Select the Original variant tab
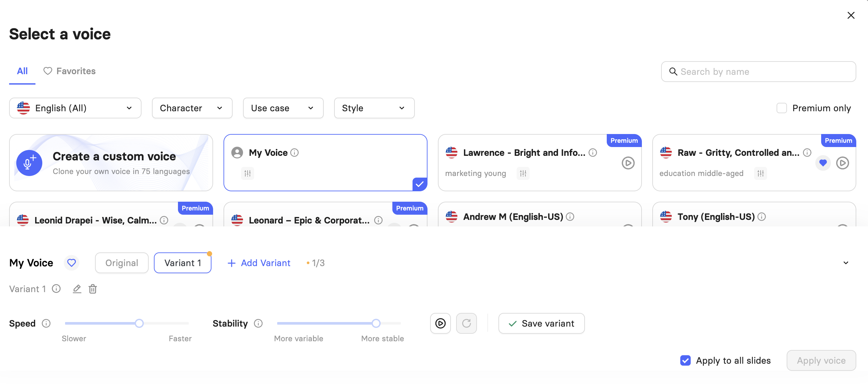Image resolution: width=868 pixels, height=391 pixels. click(122, 263)
